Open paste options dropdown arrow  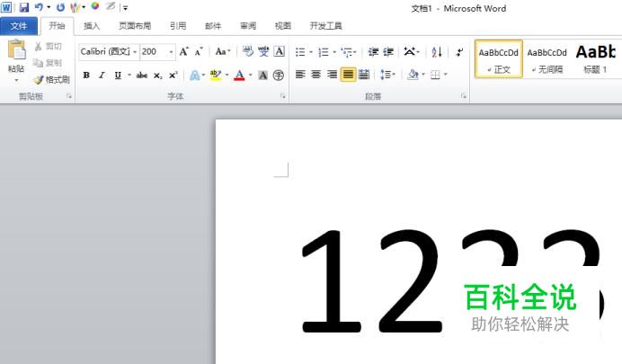pyautogui.click(x=16, y=81)
